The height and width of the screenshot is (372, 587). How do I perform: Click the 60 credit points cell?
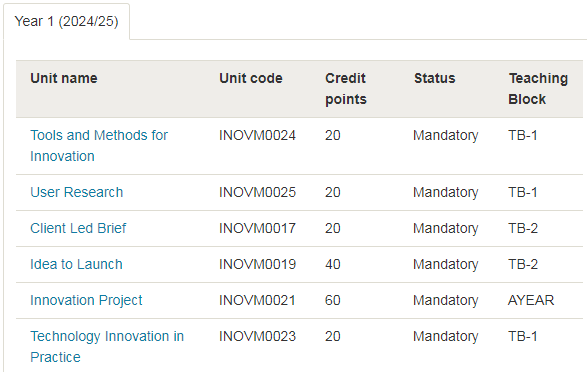(x=332, y=300)
